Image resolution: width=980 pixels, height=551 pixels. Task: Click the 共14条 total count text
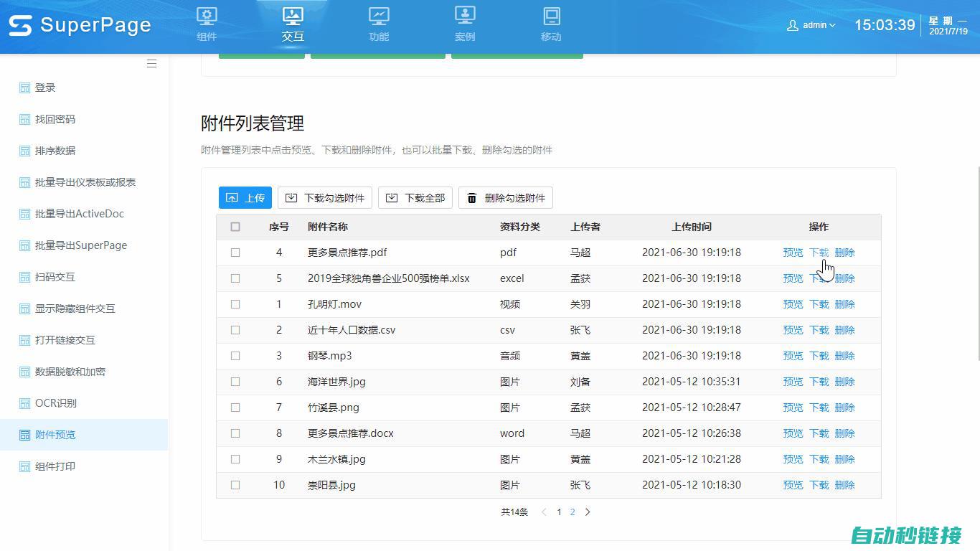click(x=514, y=512)
